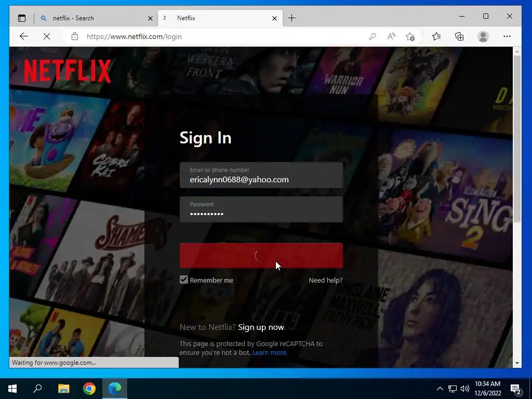Open the reCAPTCHA Learn more link
Viewport: 532px width, 399px height.
[270, 353]
